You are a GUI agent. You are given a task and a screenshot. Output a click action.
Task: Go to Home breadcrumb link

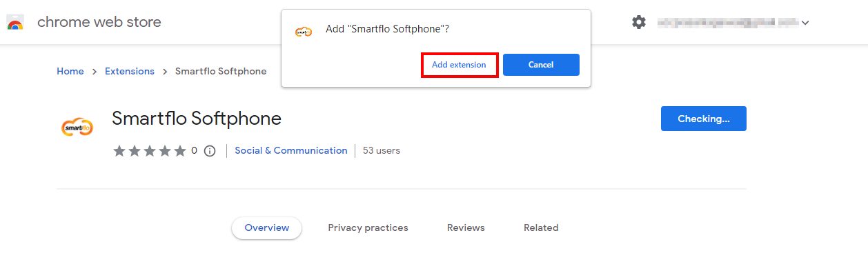(x=70, y=72)
